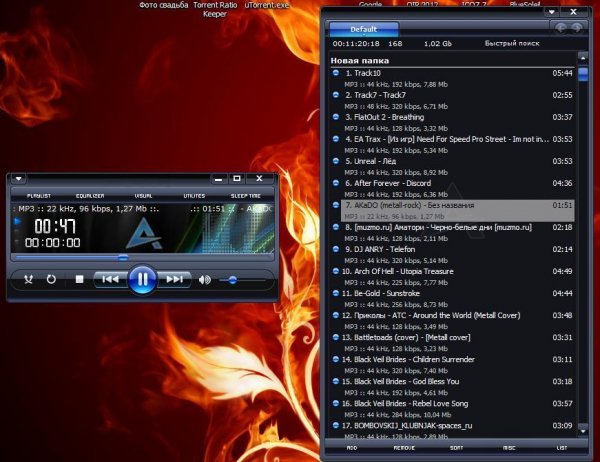The height and width of the screenshot is (462, 600).
Task: Click the playlist scrollbar thumb
Action: coord(583,74)
